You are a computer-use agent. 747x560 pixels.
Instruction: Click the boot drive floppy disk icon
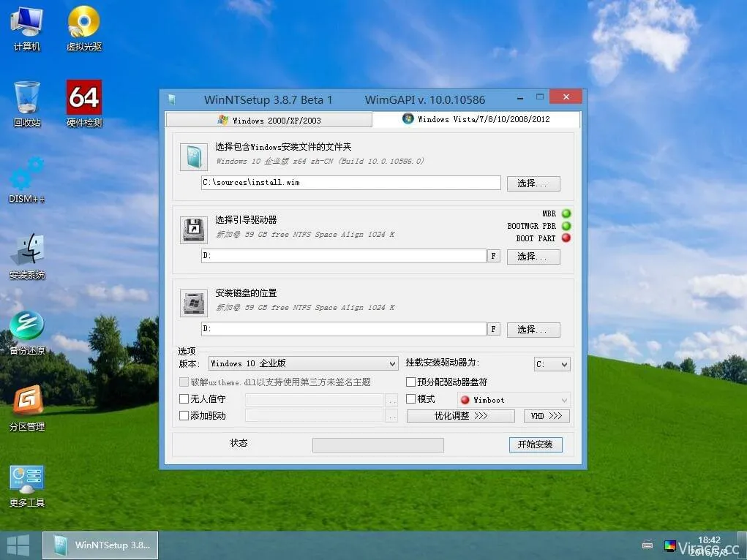pyautogui.click(x=193, y=230)
